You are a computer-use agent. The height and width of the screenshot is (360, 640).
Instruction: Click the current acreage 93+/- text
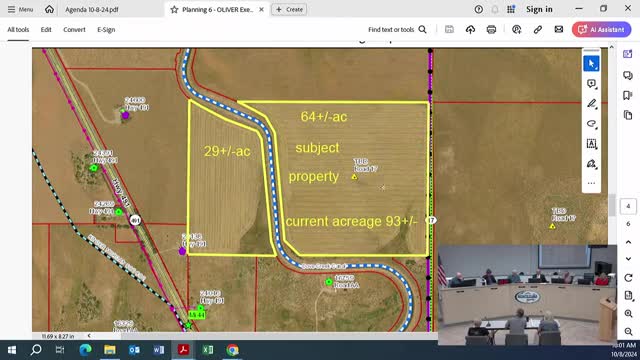[351, 221]
